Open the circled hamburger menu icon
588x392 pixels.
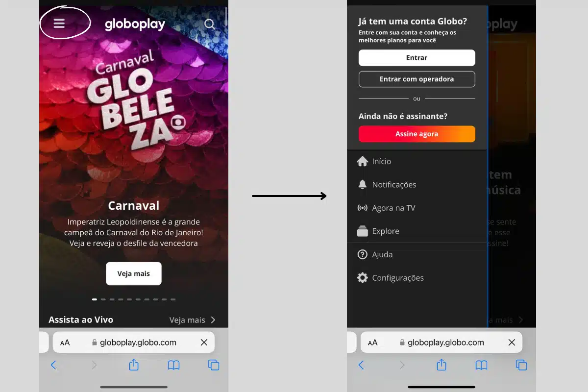pyautogui.click(x=59, y=24)
